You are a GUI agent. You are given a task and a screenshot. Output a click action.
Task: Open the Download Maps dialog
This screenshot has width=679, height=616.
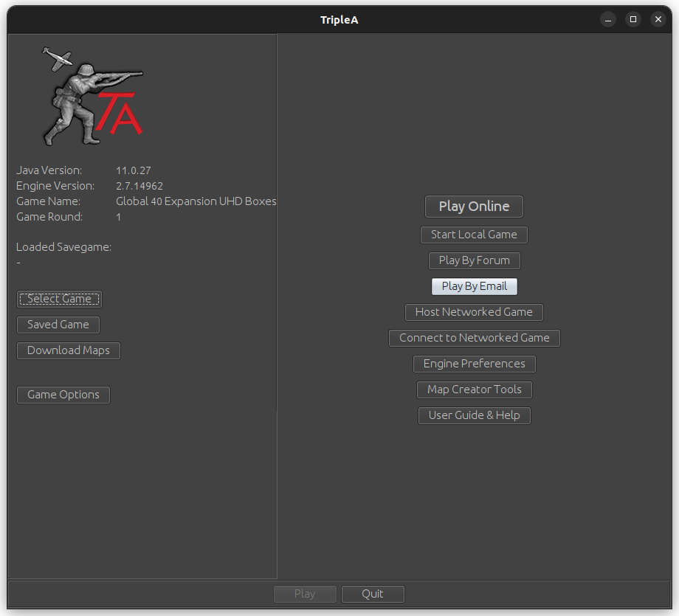68,350
